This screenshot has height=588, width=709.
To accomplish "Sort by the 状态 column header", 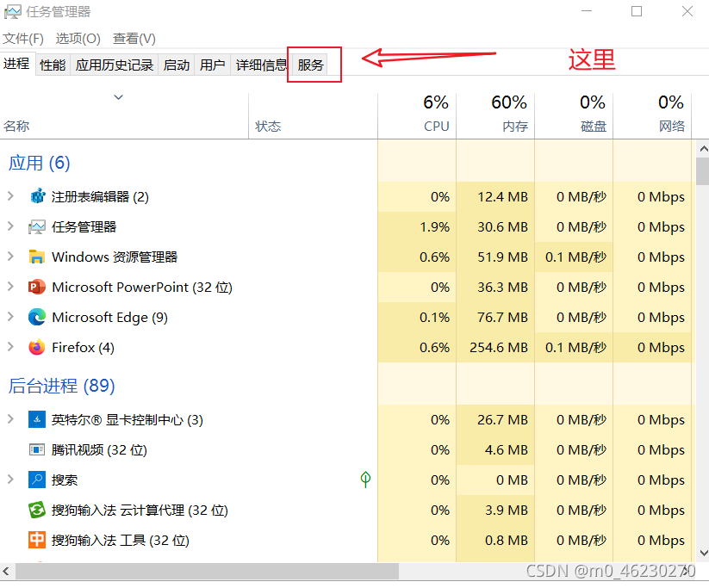I will pyautogui.click(x=313, y=115).
